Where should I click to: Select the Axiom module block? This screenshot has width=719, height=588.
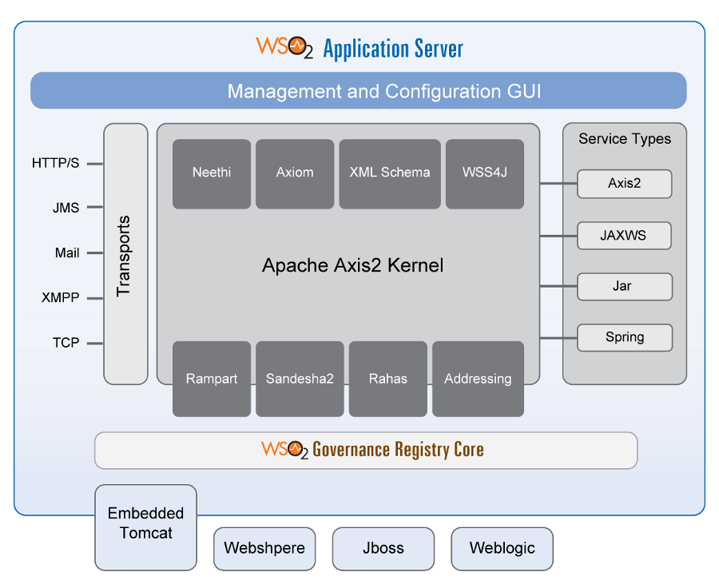[295, 173]
